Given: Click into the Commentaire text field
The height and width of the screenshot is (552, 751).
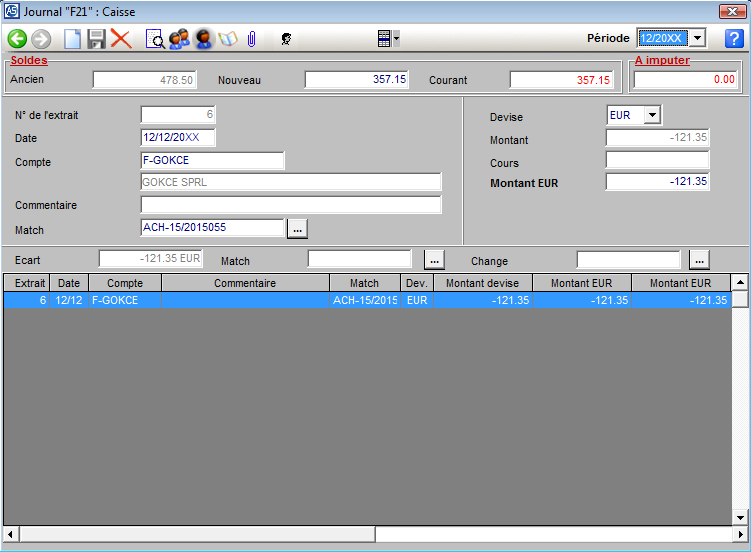Looking at the screenshot, I should click(x=291, y=205).
